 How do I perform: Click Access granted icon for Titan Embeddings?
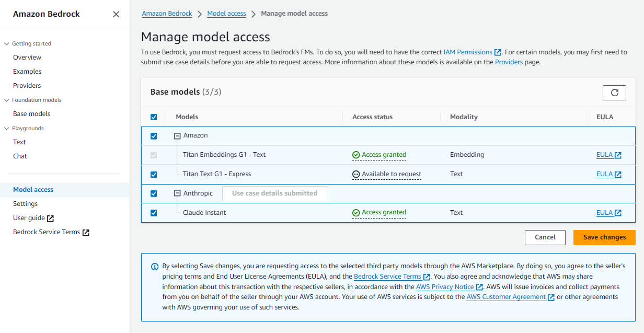coord(356,155)
